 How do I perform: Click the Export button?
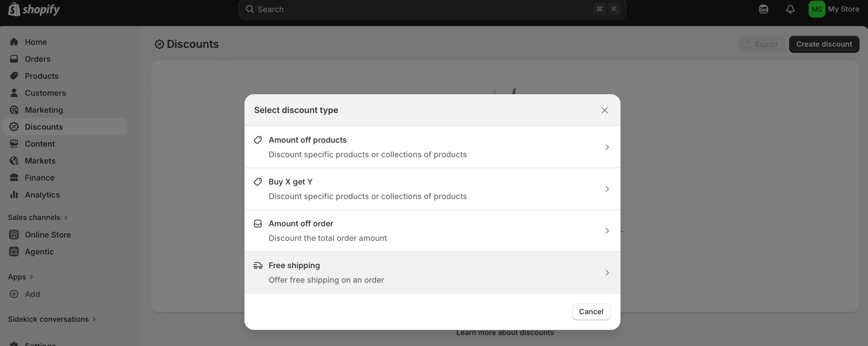pyautogui.click(x=762, y=44)
